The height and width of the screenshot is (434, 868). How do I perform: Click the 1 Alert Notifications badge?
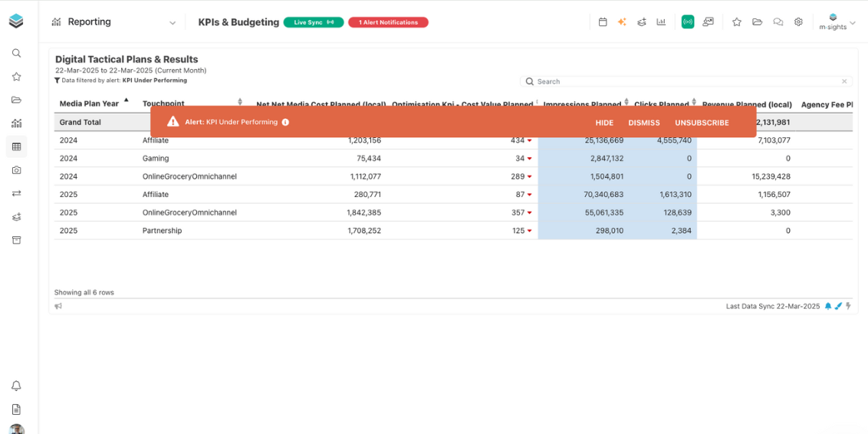tap(388, 22)
